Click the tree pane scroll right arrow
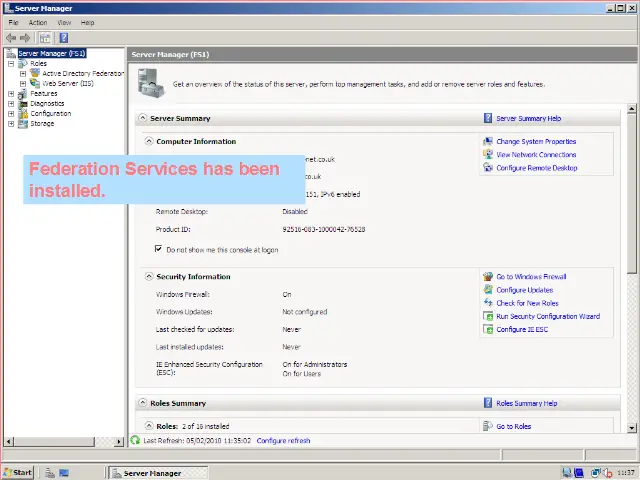 coord(119,441)
